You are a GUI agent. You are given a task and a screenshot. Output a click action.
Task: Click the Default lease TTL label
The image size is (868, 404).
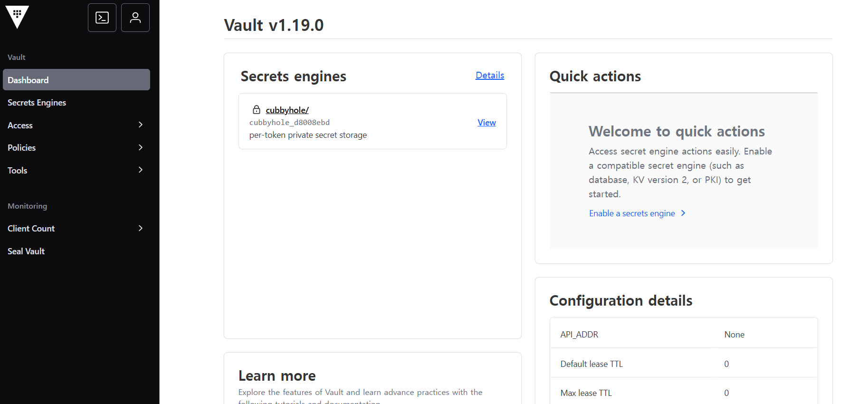pos(591,364)
